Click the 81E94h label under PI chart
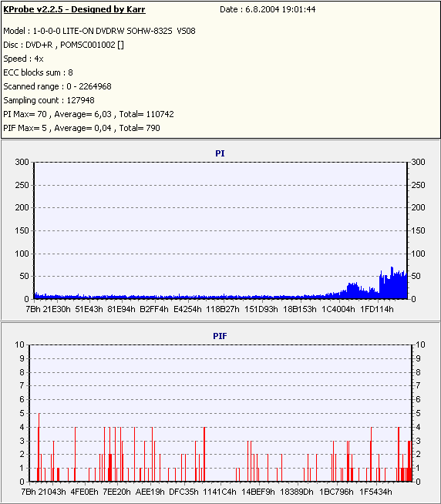 121,309
